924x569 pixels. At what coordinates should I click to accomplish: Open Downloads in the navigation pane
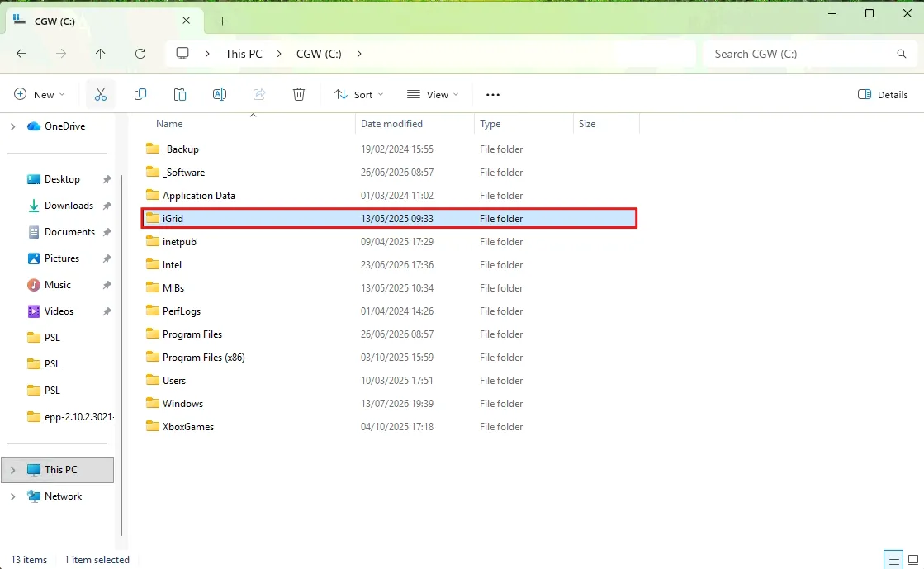69,206
